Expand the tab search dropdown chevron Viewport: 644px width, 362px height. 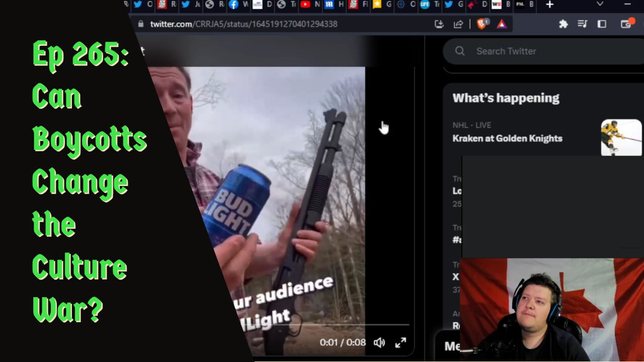point(600,4)
